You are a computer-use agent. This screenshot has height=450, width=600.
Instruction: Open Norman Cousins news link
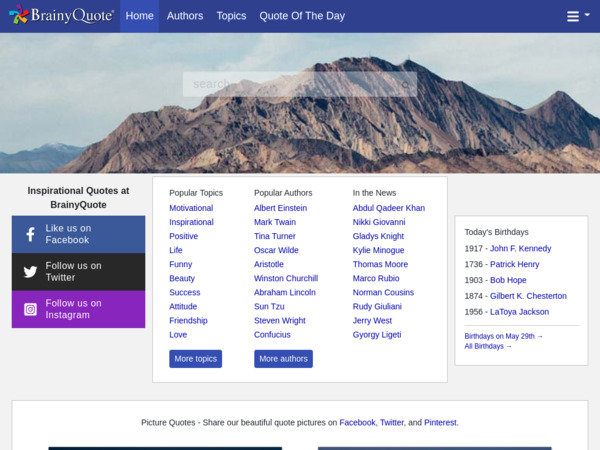click(383, 293)
